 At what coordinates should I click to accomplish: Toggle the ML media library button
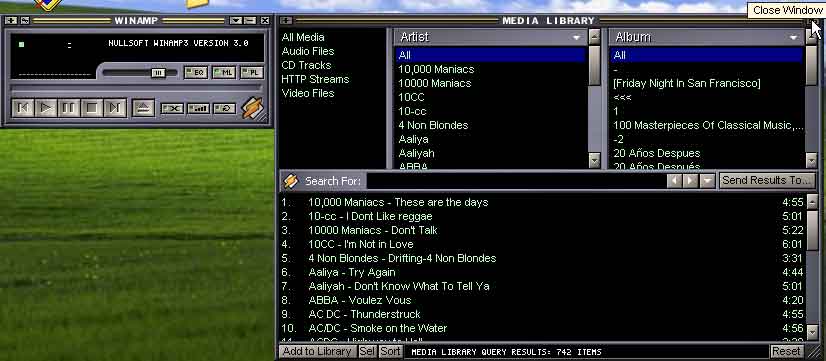224,73
